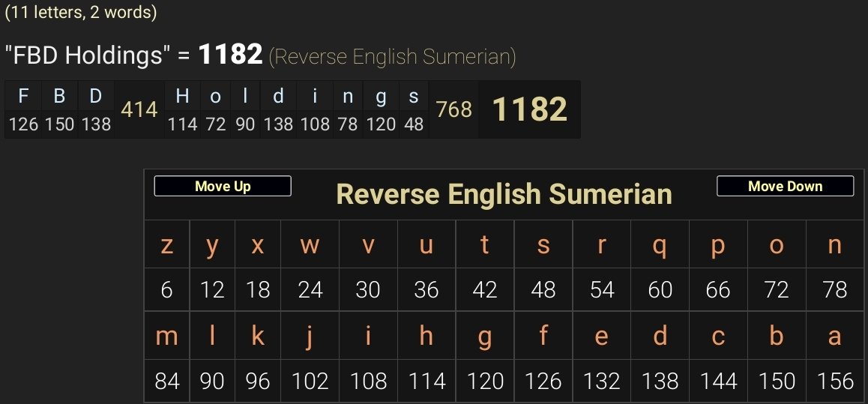Click value 78 under letter n in breakdown
The width and height of the screenshot is (868, 404).
coord(348,124)
